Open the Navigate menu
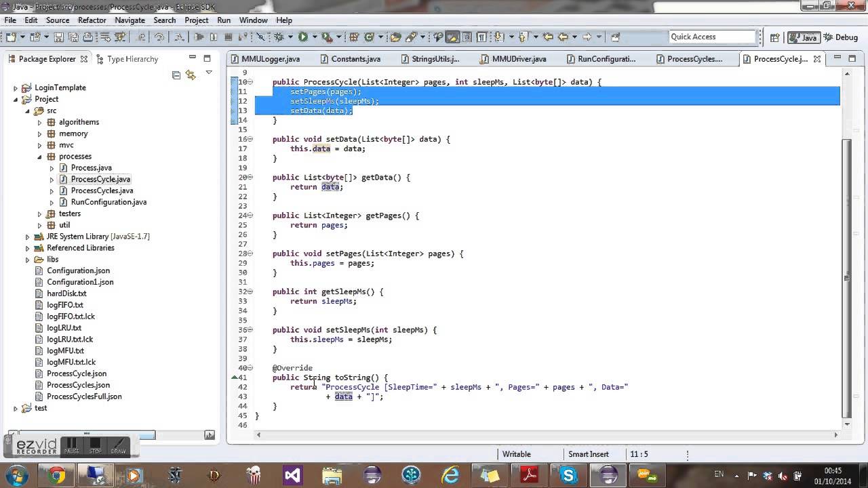Screen dimensions: 868x488 click(130, 20)
